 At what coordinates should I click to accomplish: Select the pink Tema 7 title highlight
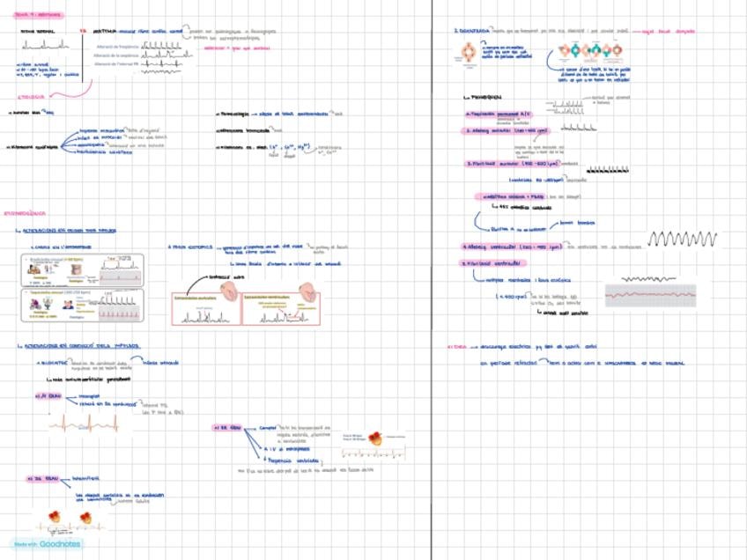(x=33, y=15)
